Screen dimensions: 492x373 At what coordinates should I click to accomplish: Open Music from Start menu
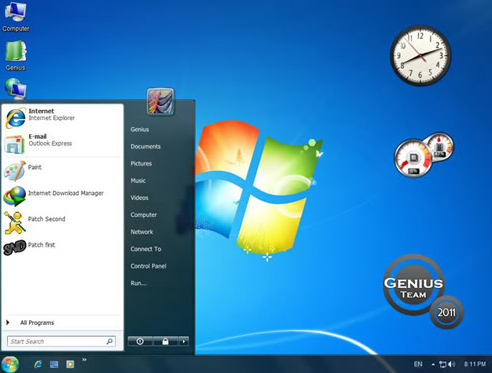click(138, 180)
